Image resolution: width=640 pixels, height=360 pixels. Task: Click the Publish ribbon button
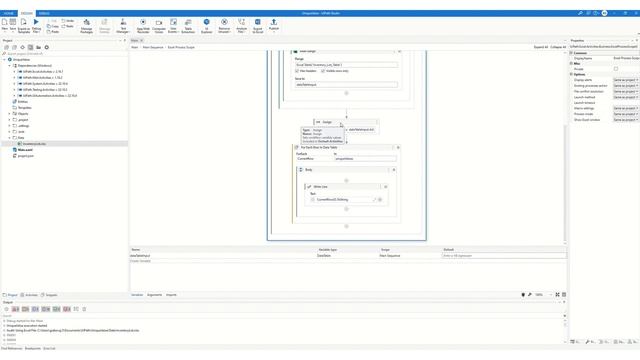(x=274, y=24)
